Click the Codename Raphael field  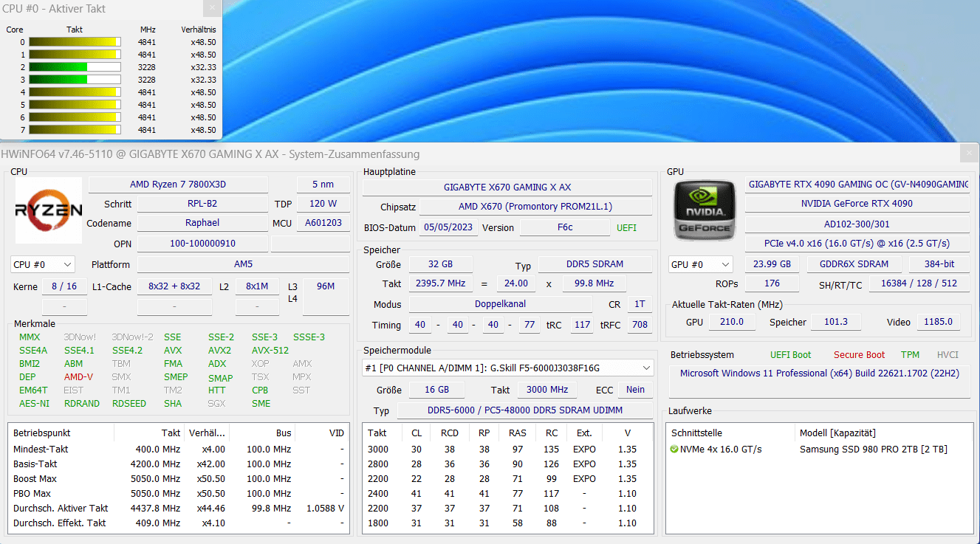point(202,223)
